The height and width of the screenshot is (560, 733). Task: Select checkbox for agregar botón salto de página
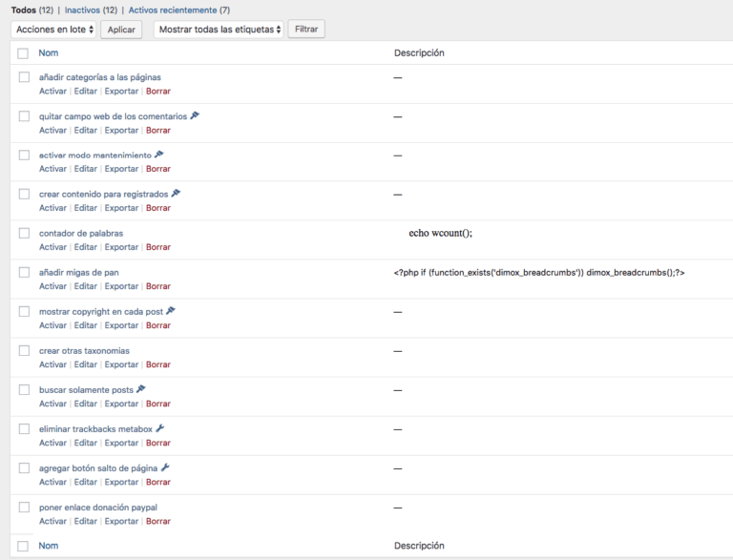24,467
